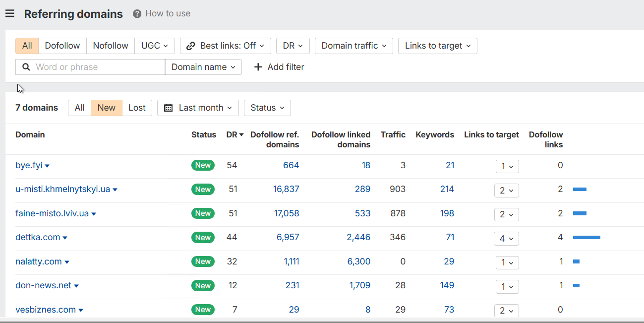
Task: Select the Nofollow link type filter
Action: coord(111,46)
